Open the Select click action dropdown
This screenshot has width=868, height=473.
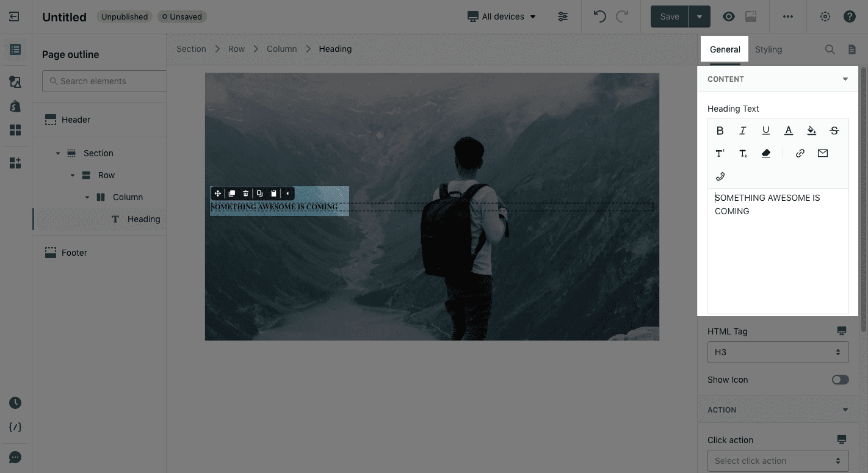pos(778,461)
